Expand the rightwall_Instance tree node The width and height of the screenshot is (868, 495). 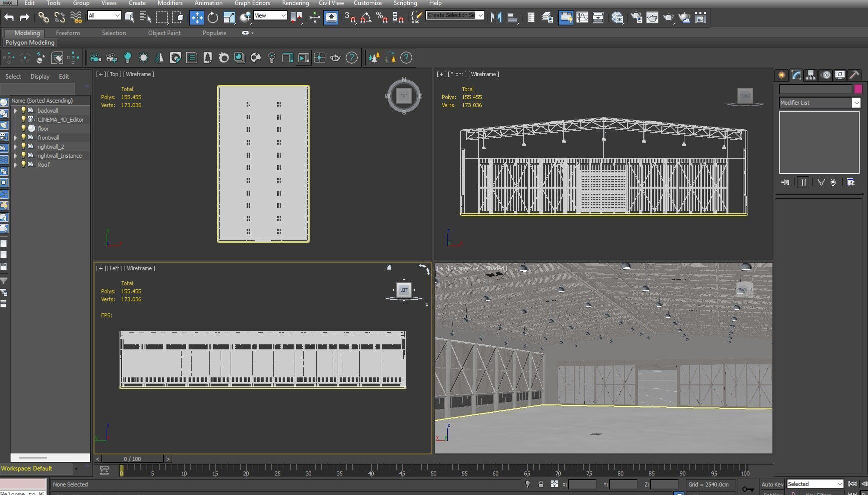click(x=15, y=156)
